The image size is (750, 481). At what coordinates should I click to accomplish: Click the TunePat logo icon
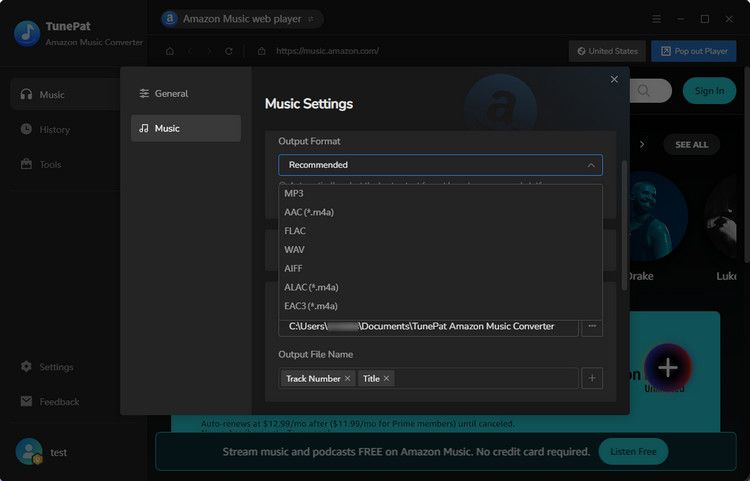click(27, 33)
